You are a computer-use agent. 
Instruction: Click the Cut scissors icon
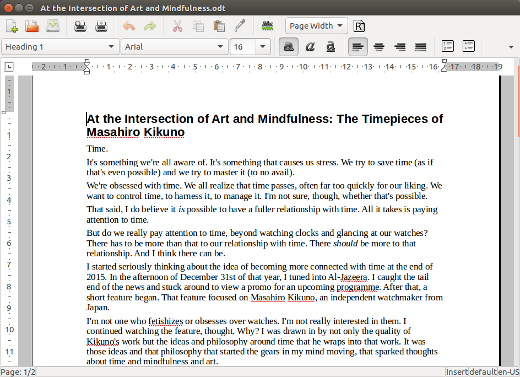coord(177,26)
